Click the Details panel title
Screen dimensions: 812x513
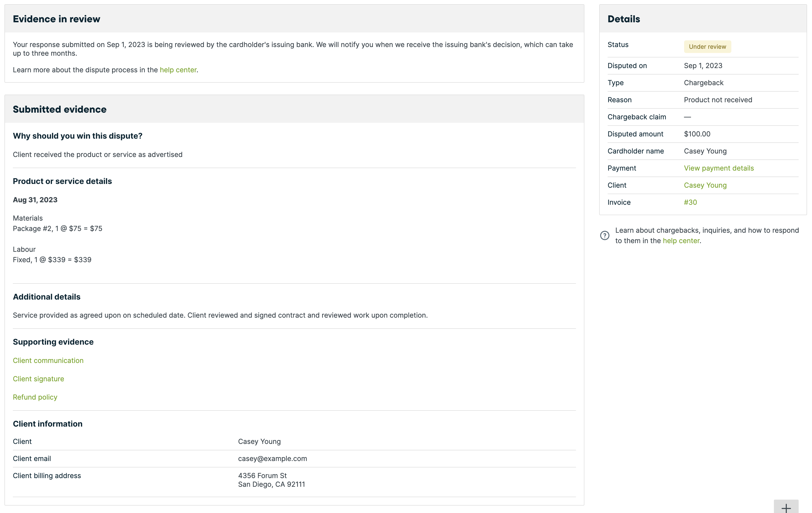pyautogui.click(x=623, y=19)
